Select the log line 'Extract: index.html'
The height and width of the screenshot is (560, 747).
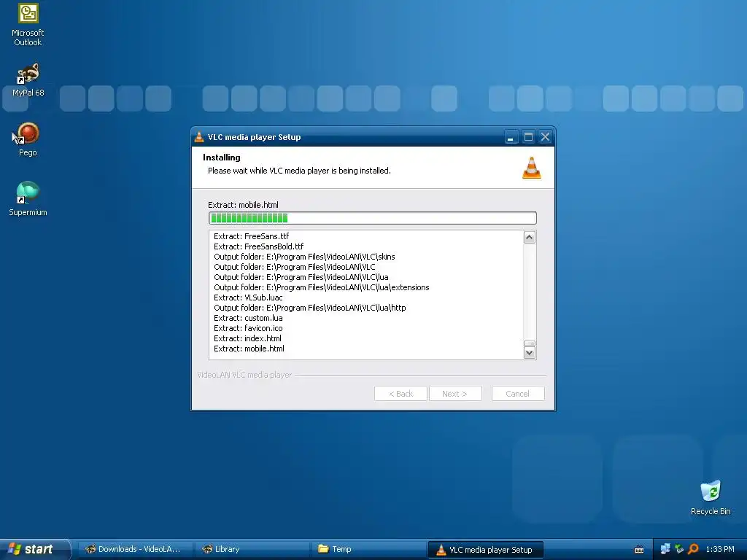coord(247,338)
